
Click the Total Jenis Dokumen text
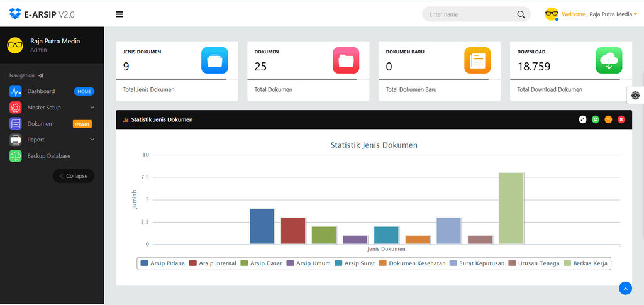coord(148,89)
